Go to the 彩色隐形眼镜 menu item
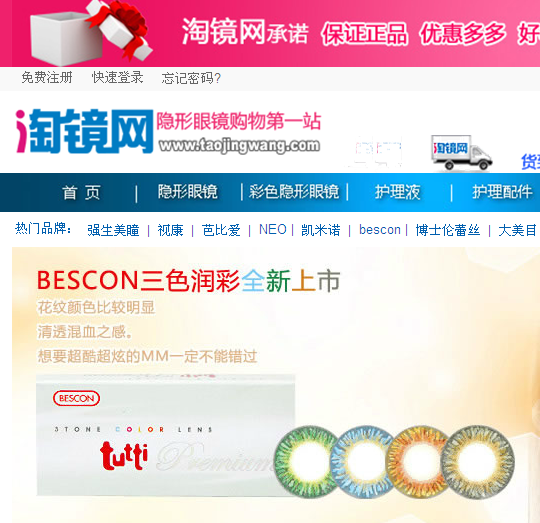Viewport: 540px width, 523px height. [294, 192]
